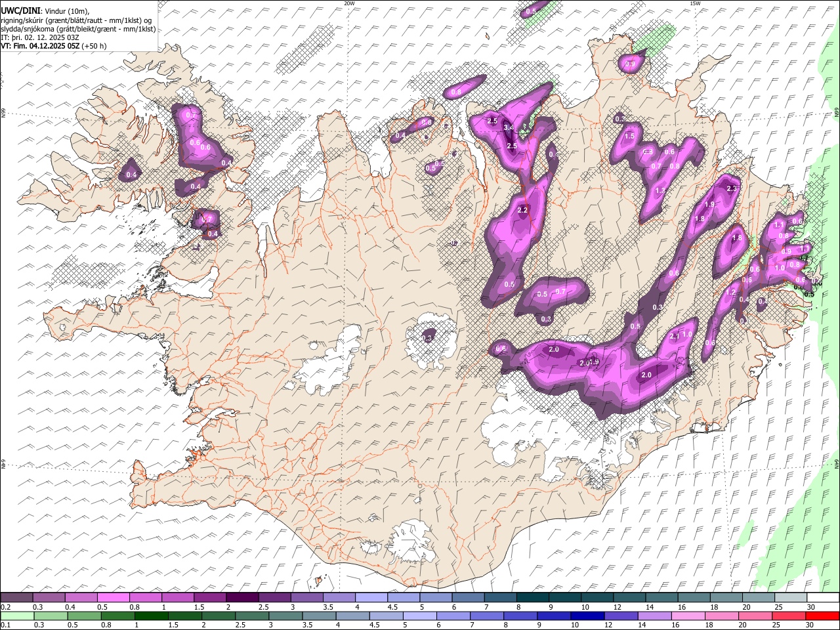Click the rain legend swatch between 2 and 2.5
The height and width of the screenshot is (630, 840).
click(x=218, y=616)
